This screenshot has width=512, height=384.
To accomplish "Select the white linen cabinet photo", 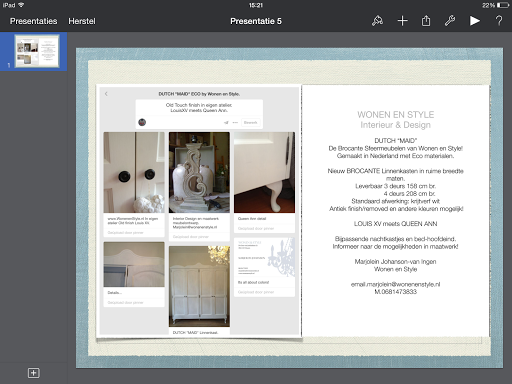I will click(199, 286).
